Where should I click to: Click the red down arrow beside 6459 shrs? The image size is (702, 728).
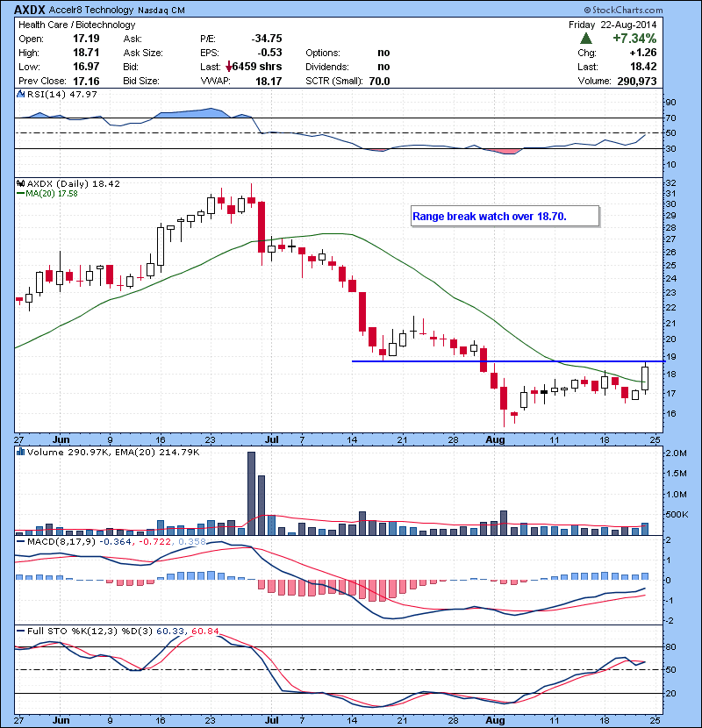228,67
